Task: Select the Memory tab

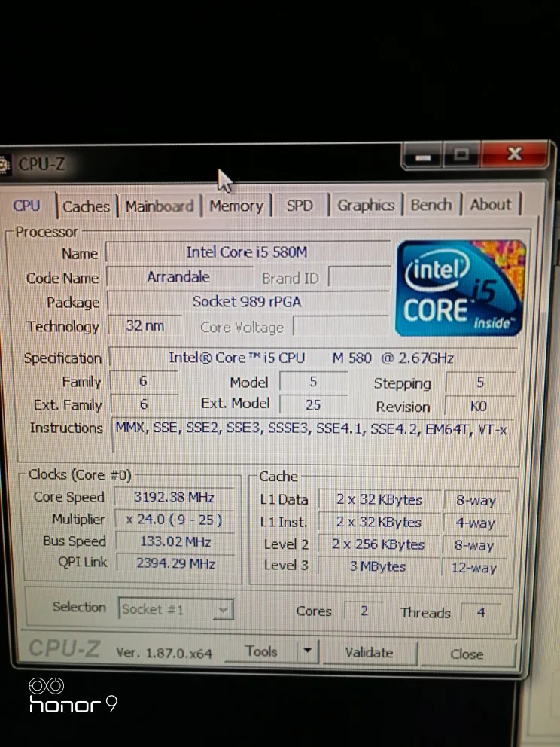Action: [x=236, y=206]
